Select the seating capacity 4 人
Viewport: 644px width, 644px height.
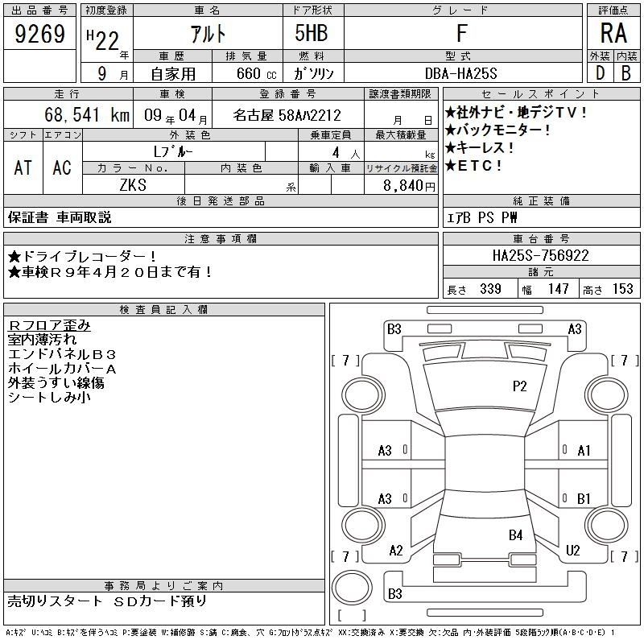pos(346,153)
